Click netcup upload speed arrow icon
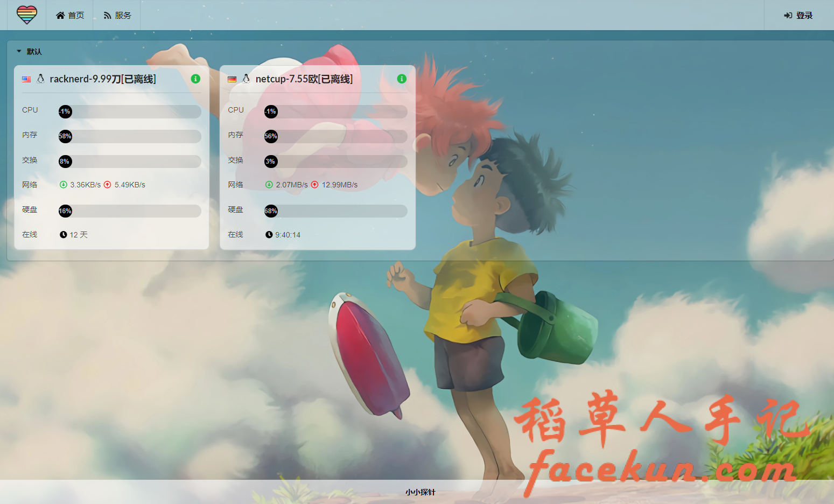This screenshot has width=834, height=504. click(x=315, y=185)
